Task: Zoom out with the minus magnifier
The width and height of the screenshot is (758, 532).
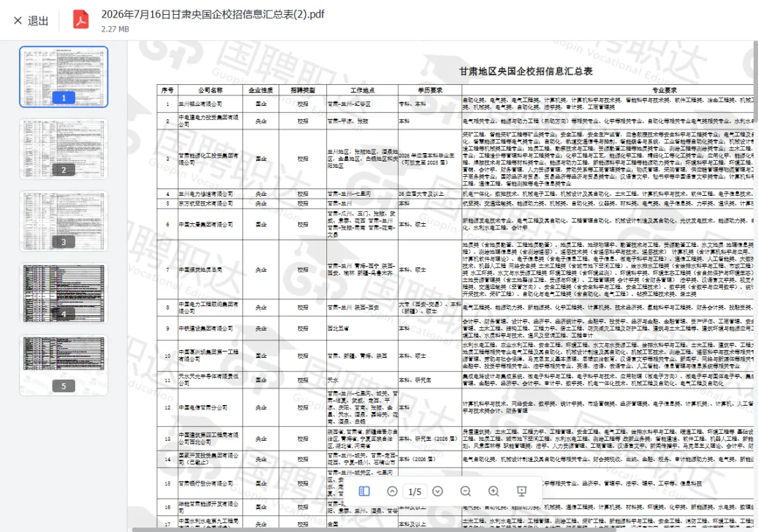Action: tap(465, 491)
